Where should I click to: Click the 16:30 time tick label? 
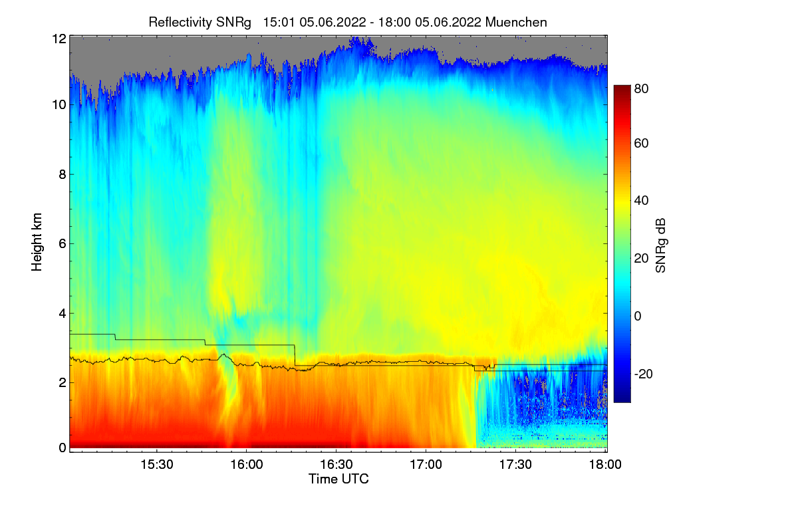[x=336, y=465]
